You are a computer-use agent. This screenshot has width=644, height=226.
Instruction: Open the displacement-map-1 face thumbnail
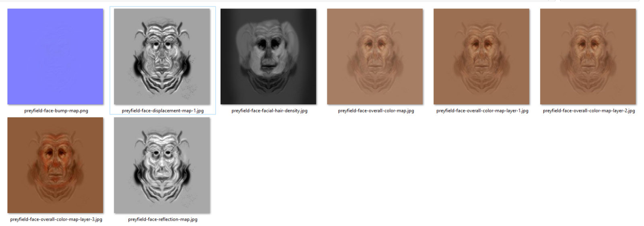point(162,56)
